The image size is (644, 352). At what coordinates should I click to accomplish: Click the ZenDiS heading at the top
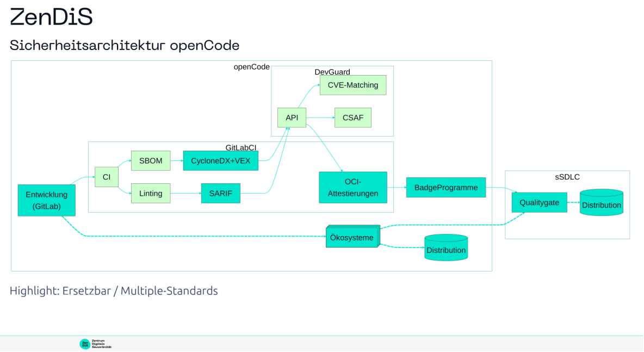pos(51,17)
